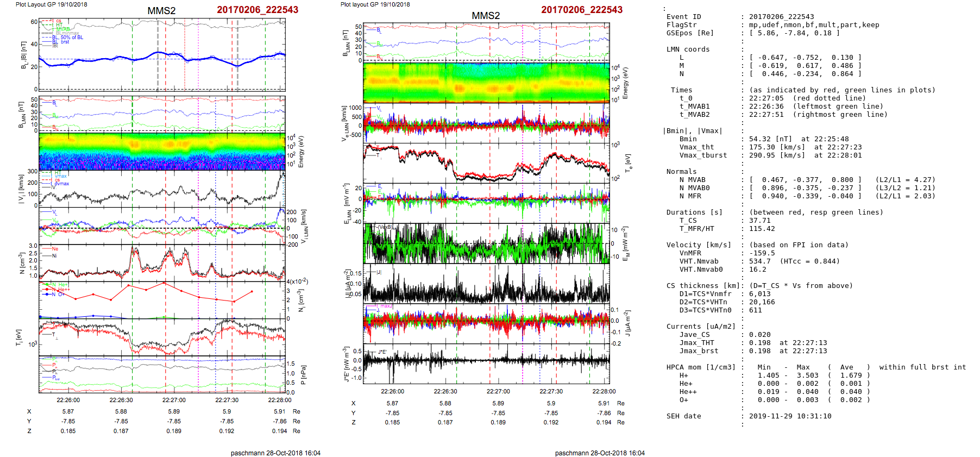
Task: Click the "22:26:30" time tick under the right plot
Action: tap(445, 391)
